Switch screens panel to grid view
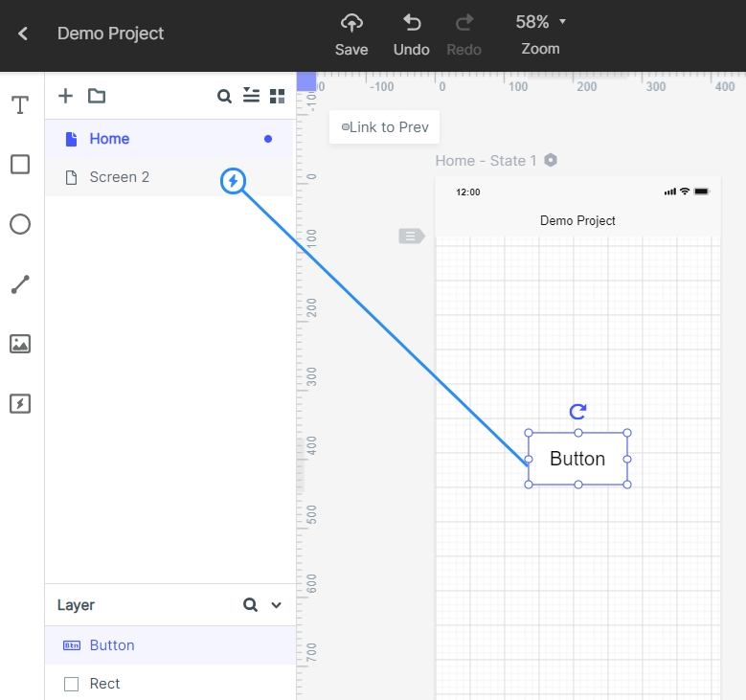746x700 pixels. pos(278,96)
